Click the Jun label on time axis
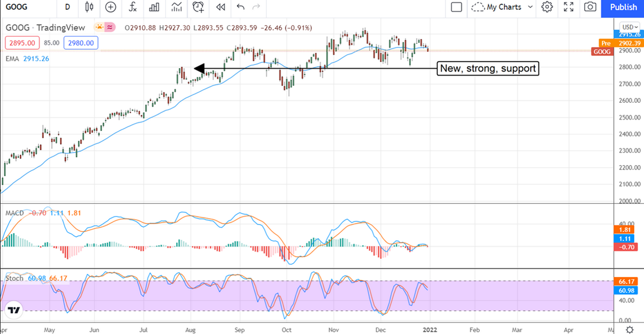The width and height of the screenshot is (644, 334). [94, 330]
